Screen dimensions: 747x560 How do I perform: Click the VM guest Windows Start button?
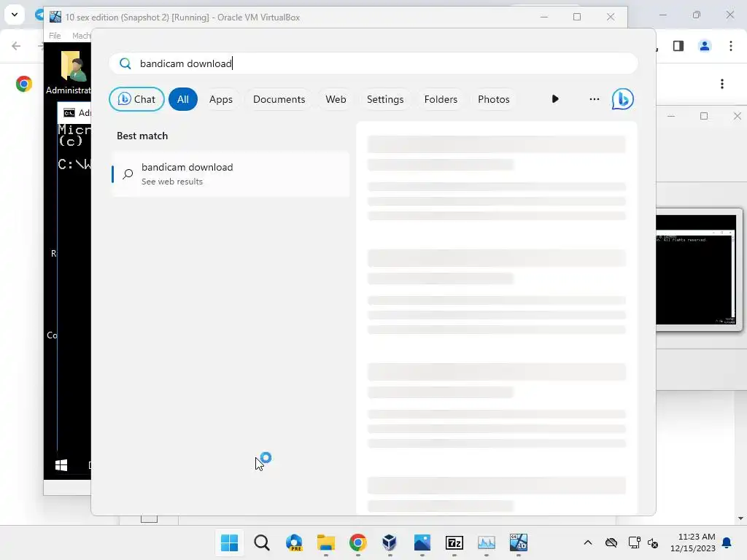point(61,465)
